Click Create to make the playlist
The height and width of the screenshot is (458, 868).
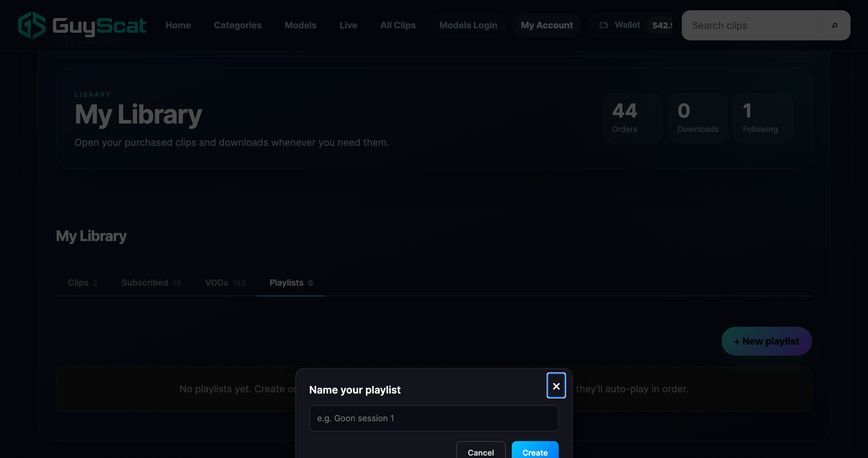point(535,450)
